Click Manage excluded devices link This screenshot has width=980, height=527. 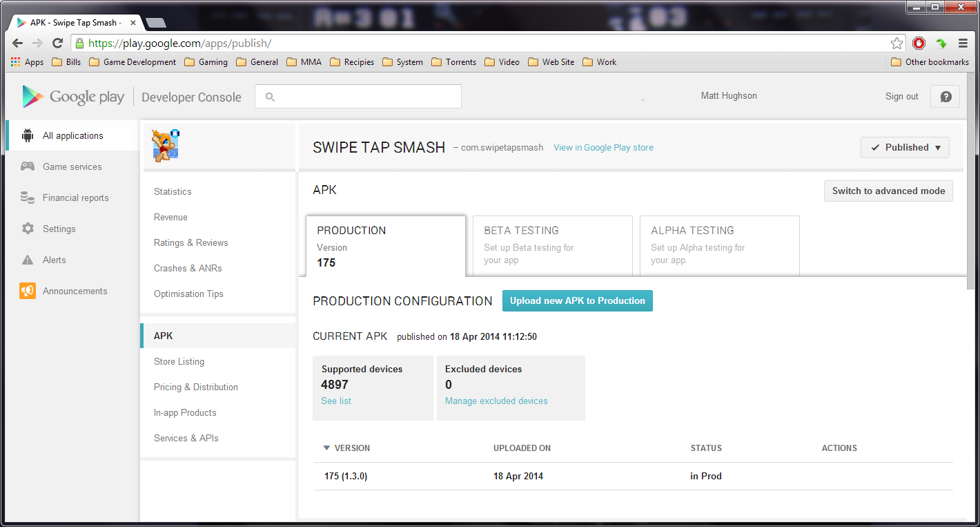coord(496,401)
